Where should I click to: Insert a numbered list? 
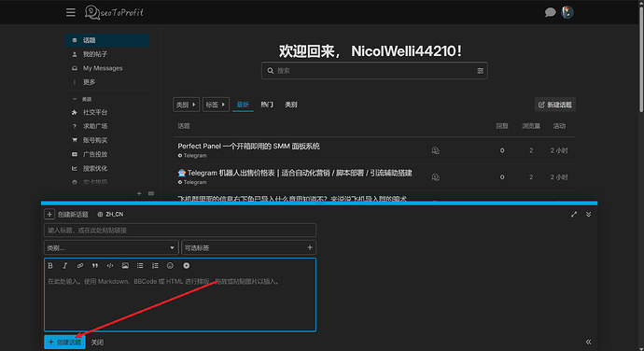pos(155,266)
